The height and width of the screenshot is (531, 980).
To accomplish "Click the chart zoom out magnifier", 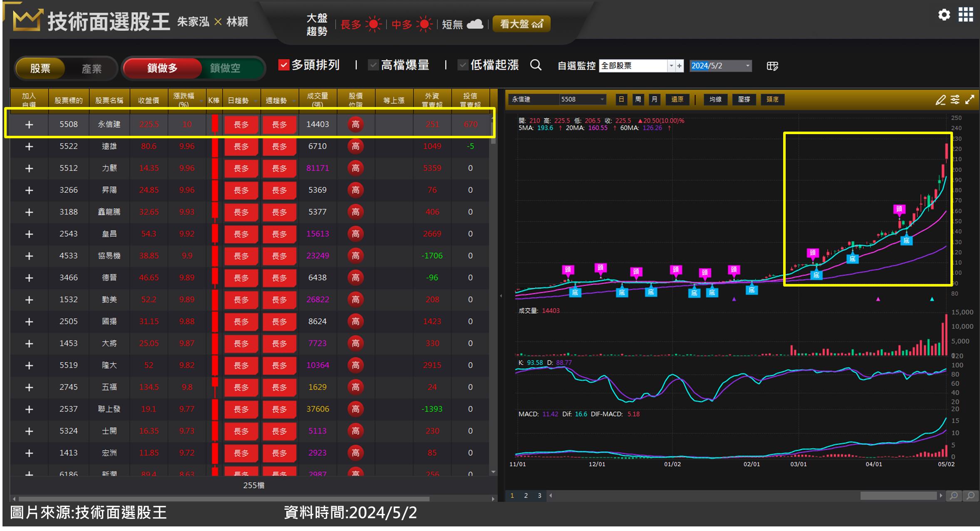I will (970, 496).
